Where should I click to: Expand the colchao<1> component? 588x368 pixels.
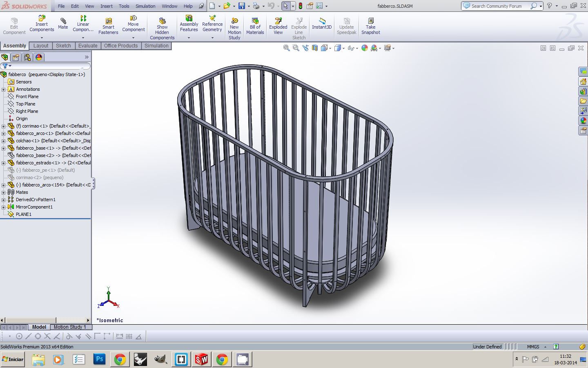[4, 141]
